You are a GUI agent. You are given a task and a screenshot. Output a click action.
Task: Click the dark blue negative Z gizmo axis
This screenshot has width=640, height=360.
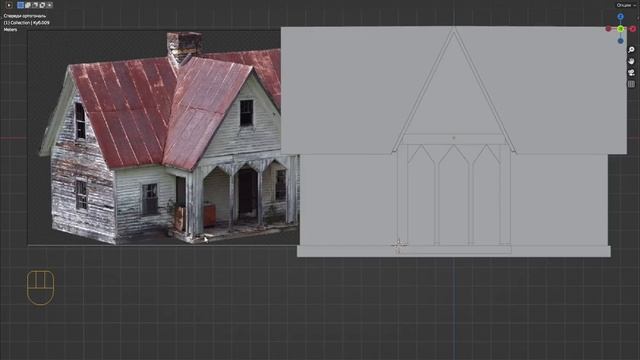click(x=620, y=41)
